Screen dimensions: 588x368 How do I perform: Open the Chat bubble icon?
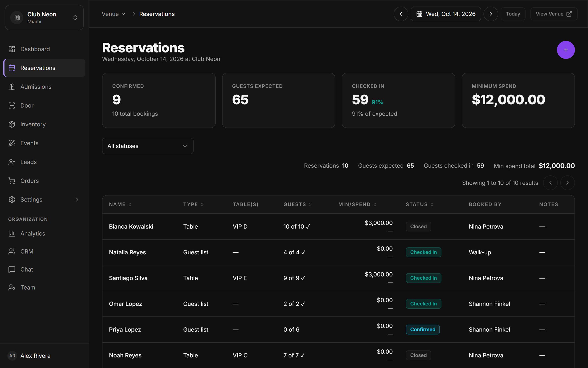tap(12, 269)
